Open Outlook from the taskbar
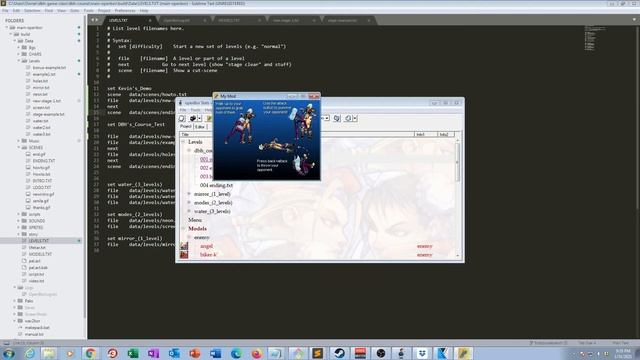Image resolution: width=640 pixels, height=360 pixels. [x=174, y=353]
